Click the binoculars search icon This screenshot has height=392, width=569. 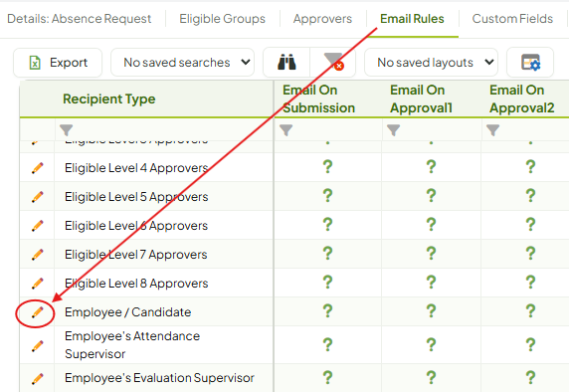point(286,63)
